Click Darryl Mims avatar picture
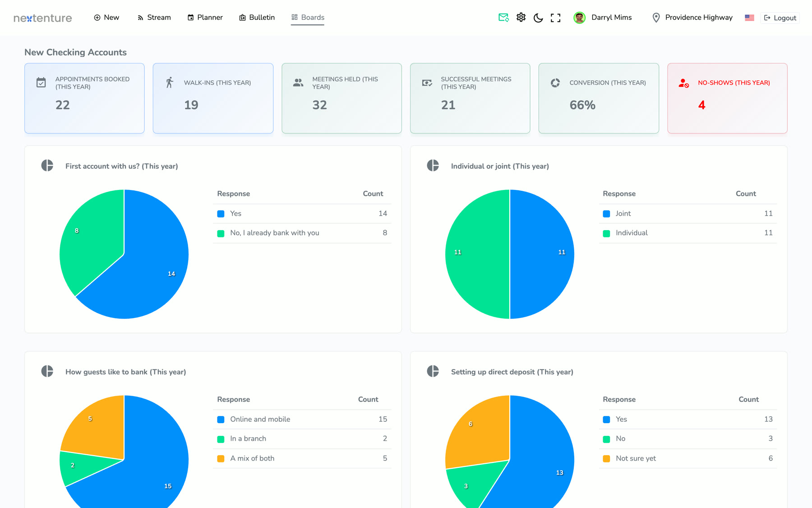The width and height of the screenshot is (812, 508). tap(579, 18)
